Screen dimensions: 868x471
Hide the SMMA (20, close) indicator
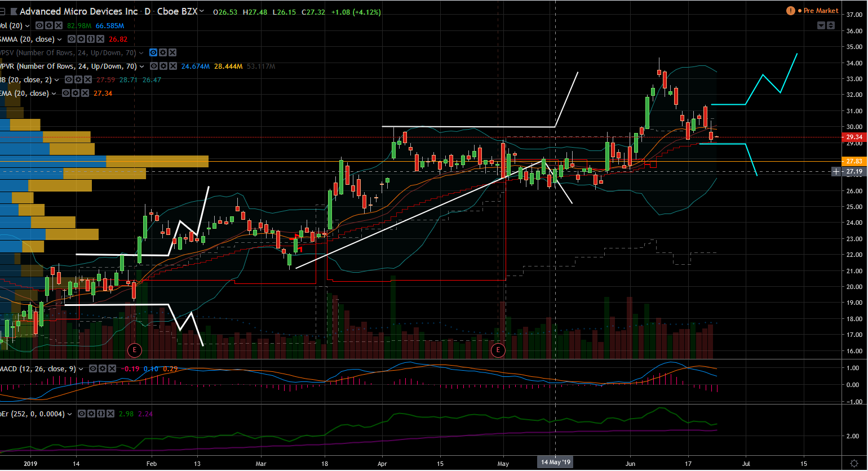point(72,39)
